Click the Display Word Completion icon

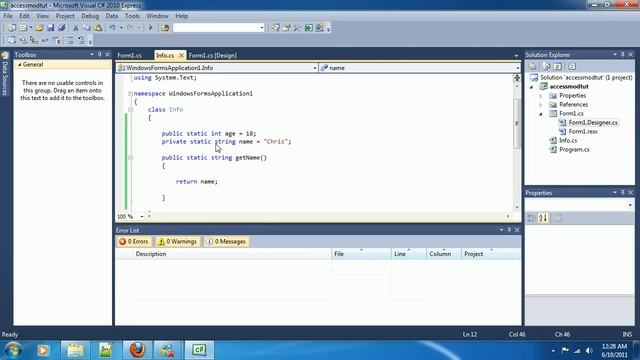pos(45,40)
